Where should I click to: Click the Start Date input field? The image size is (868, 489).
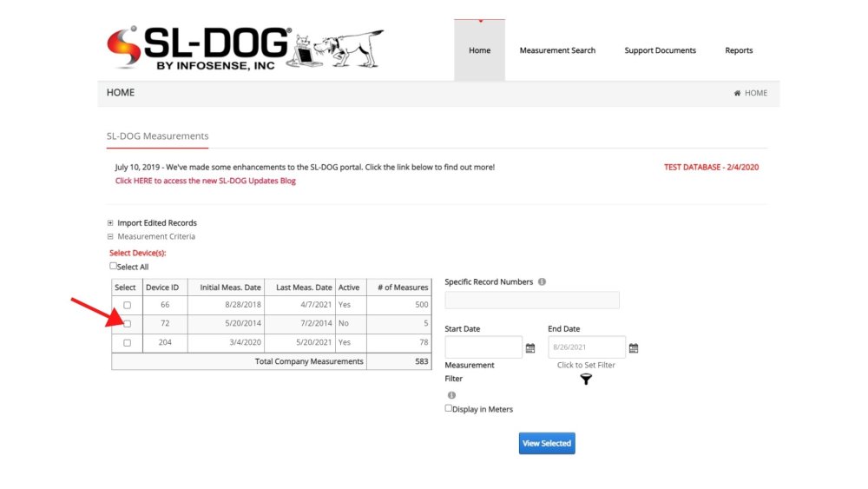pos(483,347)
